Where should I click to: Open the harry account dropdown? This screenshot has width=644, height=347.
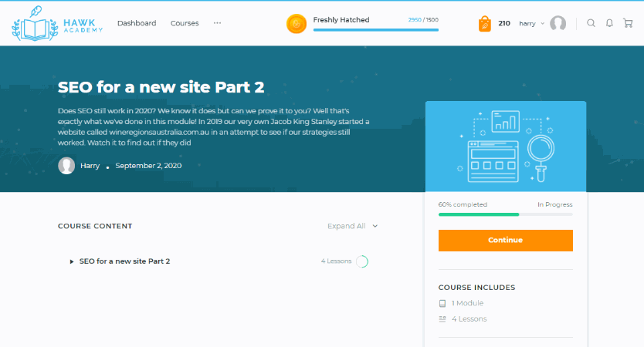[x=530, y=23]
